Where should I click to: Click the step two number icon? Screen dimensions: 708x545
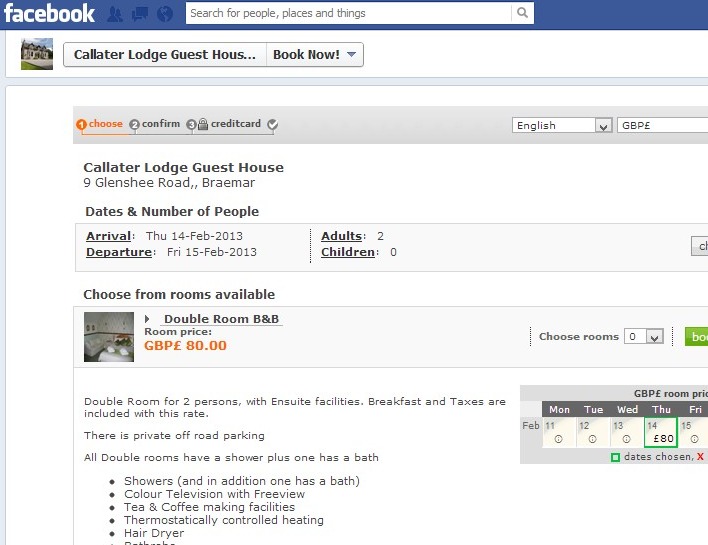pos(134,125)
